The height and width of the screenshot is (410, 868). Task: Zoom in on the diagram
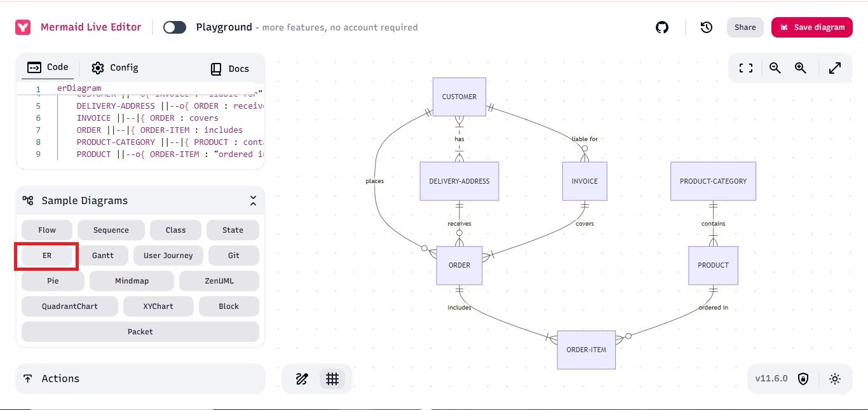(800, 68)
